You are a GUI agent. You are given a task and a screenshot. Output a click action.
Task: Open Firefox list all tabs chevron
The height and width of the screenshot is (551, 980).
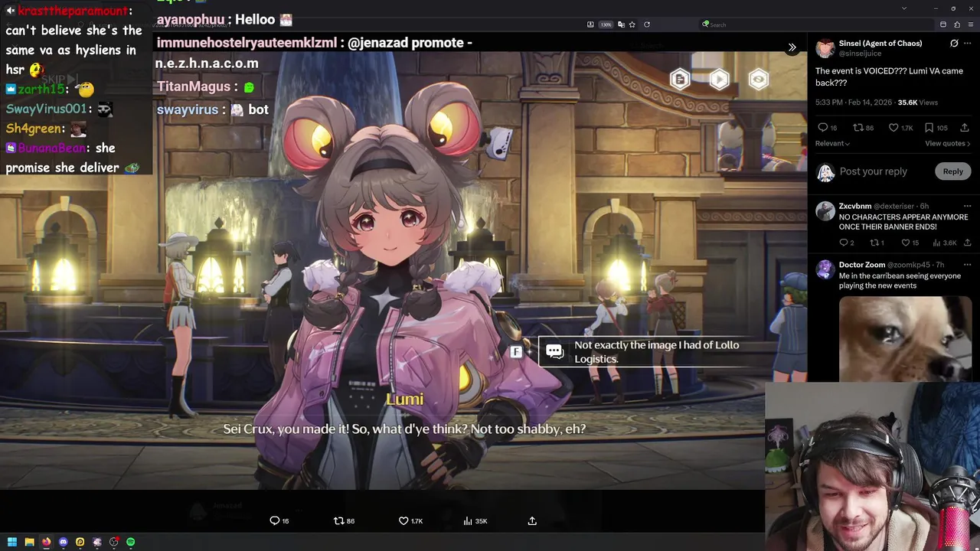click(x=904, y=8)
